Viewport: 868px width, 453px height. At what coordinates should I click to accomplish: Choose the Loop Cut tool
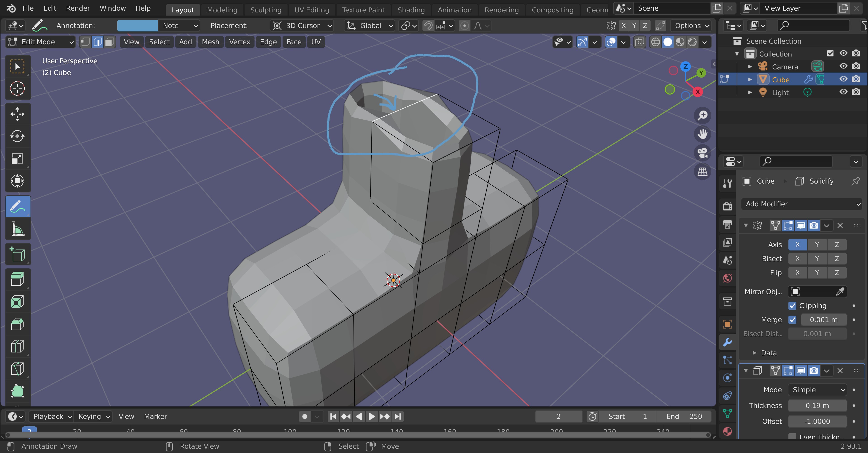click(x=18, y=346)
